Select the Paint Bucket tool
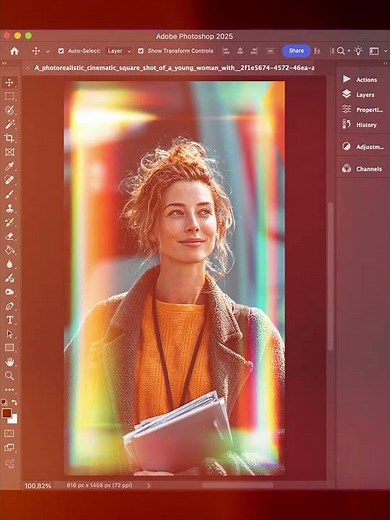Viewport: 390px width, 520px height. pyautogui.click(x=9, y=250)
